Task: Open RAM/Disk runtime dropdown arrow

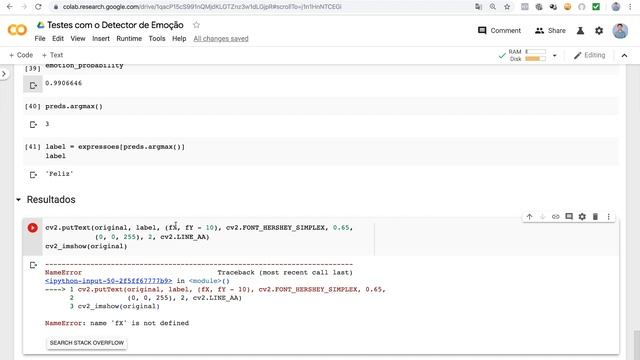Action: coord(554,56)
